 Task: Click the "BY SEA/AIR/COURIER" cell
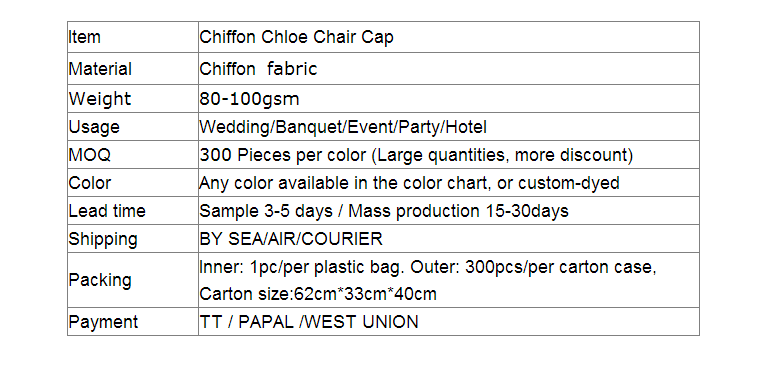[x=449, y=239]
